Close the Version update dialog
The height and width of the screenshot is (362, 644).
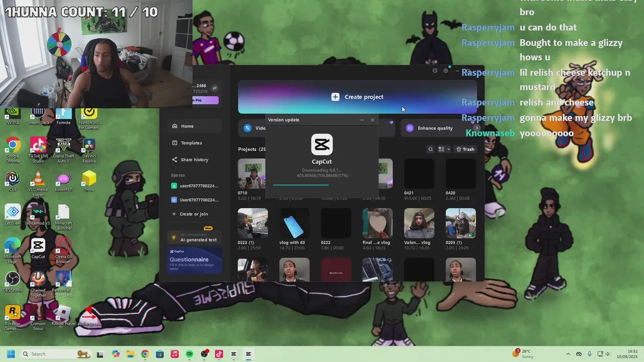[372, 120]
